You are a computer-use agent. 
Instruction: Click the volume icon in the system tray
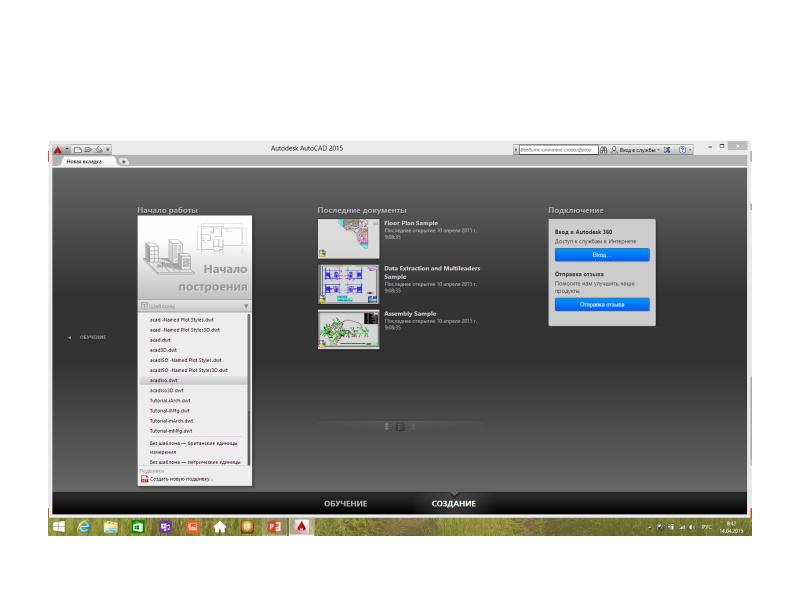coord(692,527)
